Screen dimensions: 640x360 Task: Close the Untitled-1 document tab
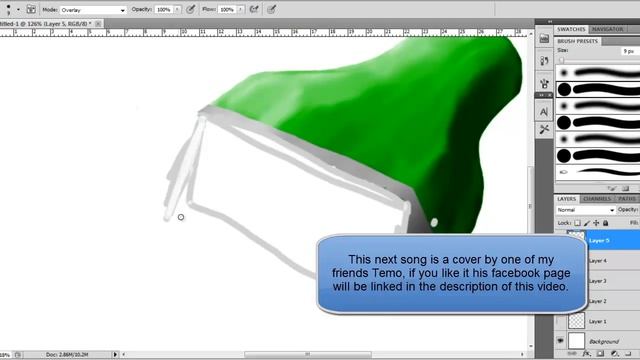(98, 24)
